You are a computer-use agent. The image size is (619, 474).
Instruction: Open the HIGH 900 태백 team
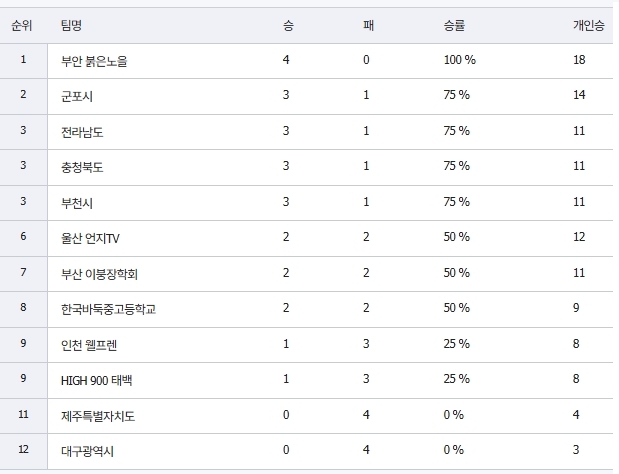96,380
